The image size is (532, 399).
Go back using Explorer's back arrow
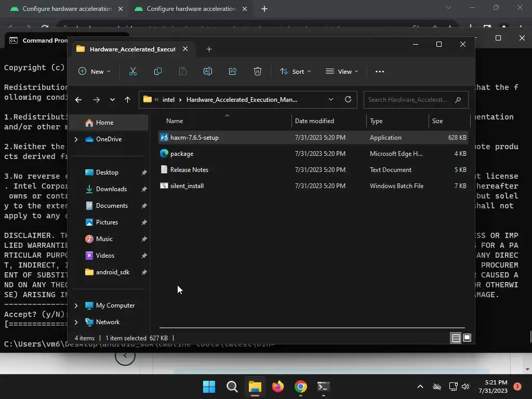[x=78, y=100]
